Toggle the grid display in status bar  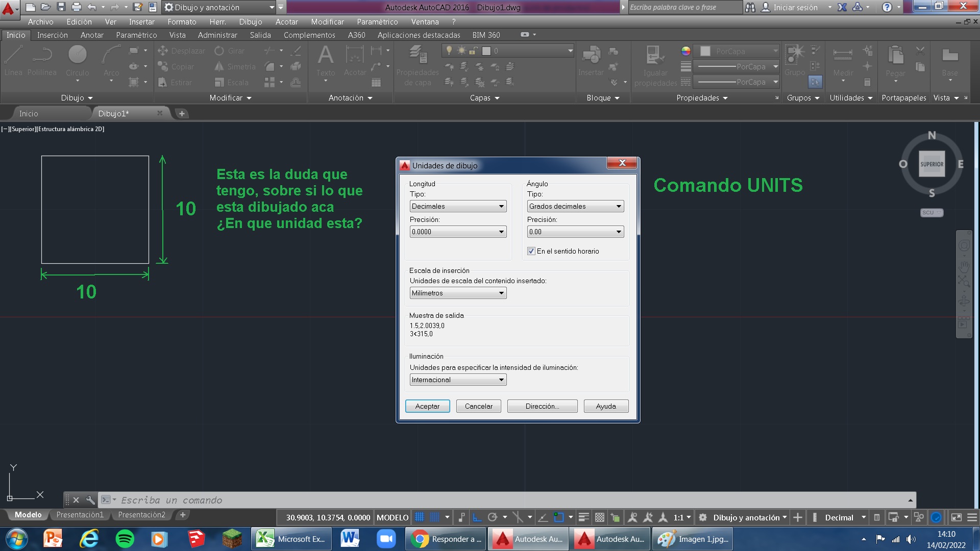coord(419,517)
